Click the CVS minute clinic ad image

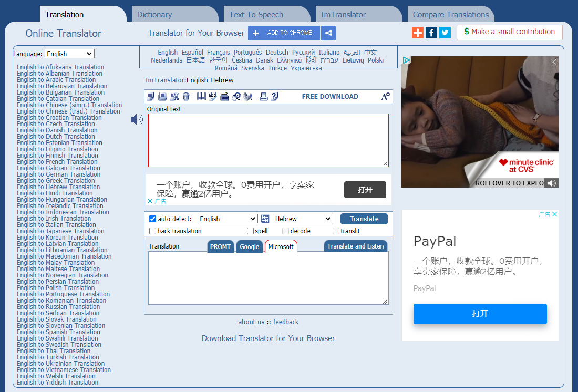pyautogui.click(x=480, y=122)
